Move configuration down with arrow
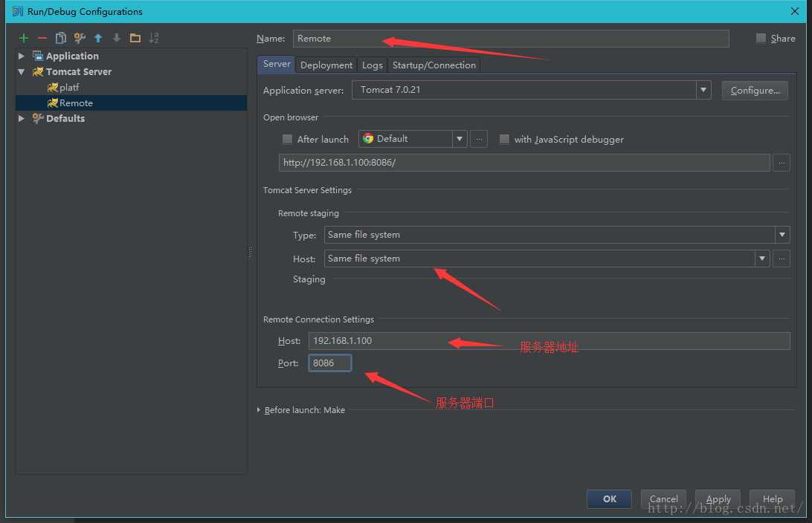Image resolution: width=812 pixels, height=523 pixels. point(117,38)
